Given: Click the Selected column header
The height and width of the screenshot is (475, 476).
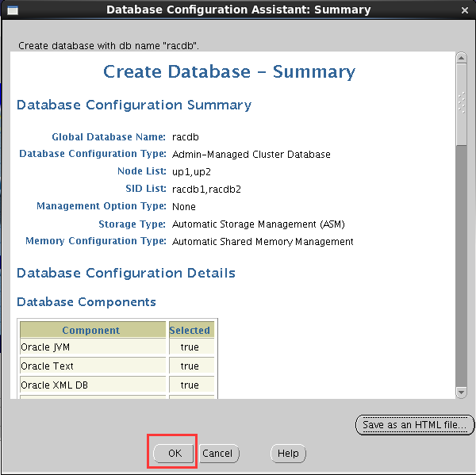Looking at the screenshot, I should pos(190,330).
